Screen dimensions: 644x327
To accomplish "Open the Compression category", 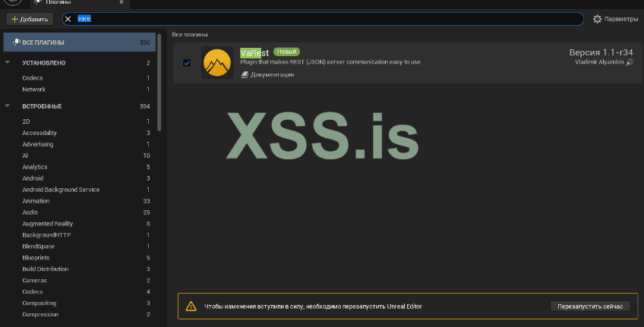I will (40, 314).
